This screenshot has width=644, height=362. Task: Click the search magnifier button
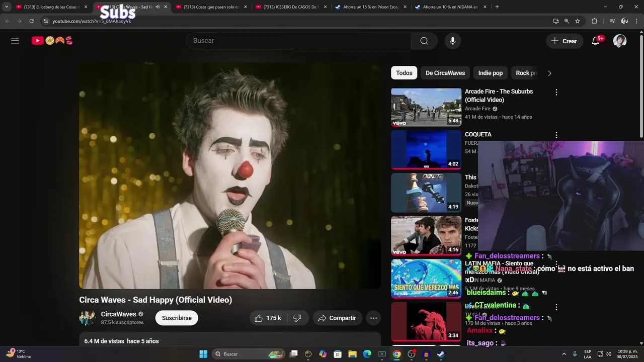point(424,41)
